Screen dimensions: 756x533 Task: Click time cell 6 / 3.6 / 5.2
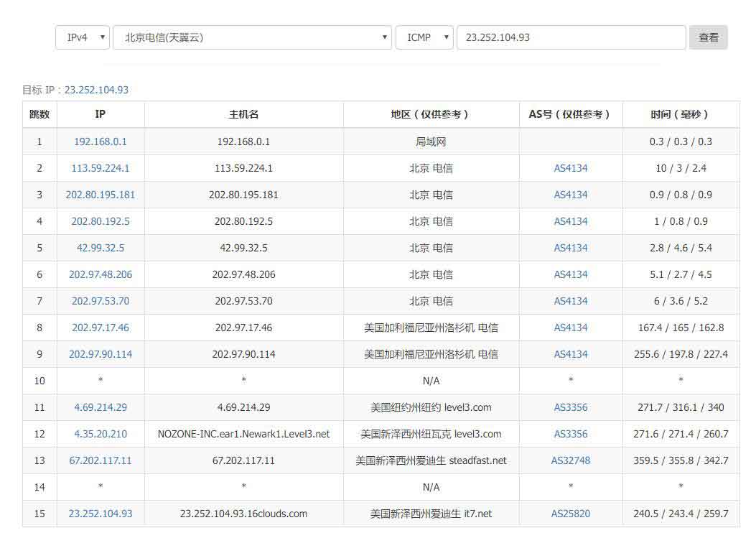[681, 301]
